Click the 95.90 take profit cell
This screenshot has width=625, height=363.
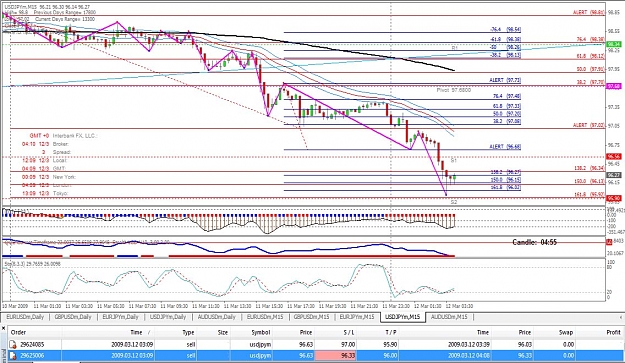(x=390, y=345)
